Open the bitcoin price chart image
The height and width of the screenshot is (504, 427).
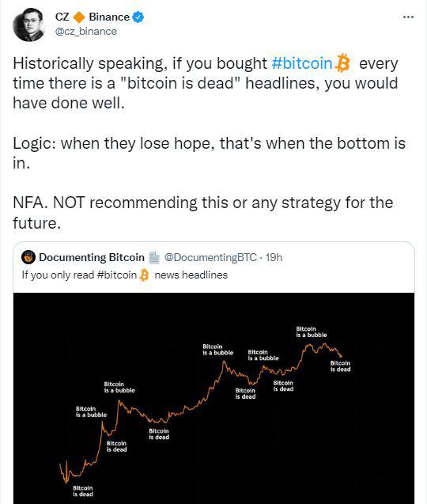pos(213,398)
